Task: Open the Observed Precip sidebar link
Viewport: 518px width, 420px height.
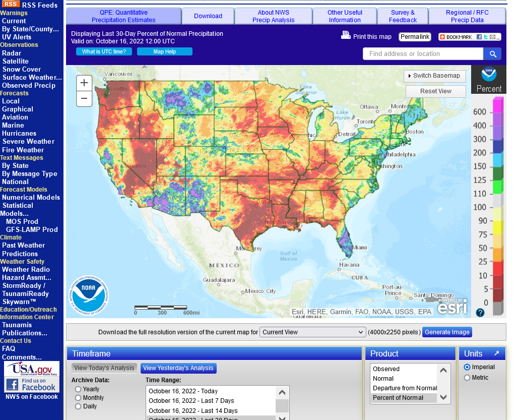Action: pyautogui.click(x=29, y=85)
